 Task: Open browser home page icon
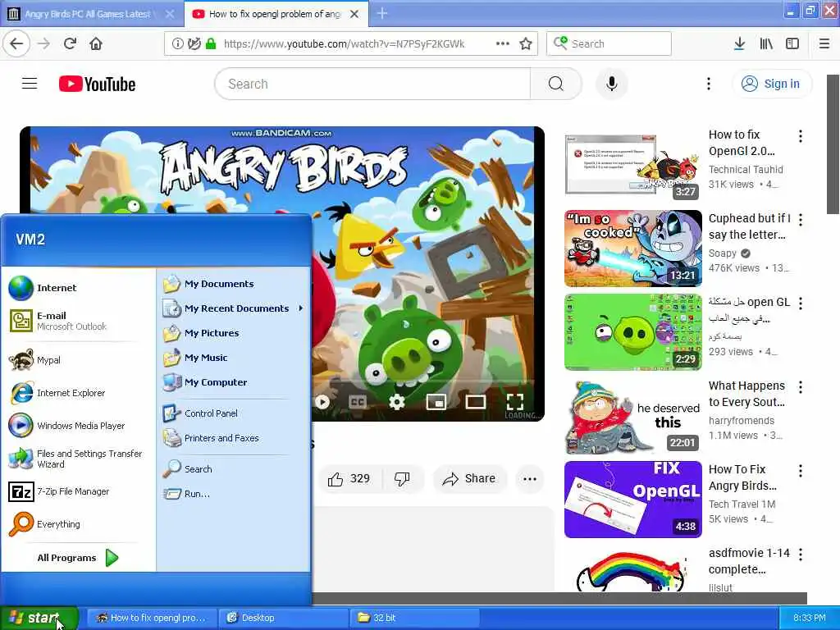click(96, 44)
